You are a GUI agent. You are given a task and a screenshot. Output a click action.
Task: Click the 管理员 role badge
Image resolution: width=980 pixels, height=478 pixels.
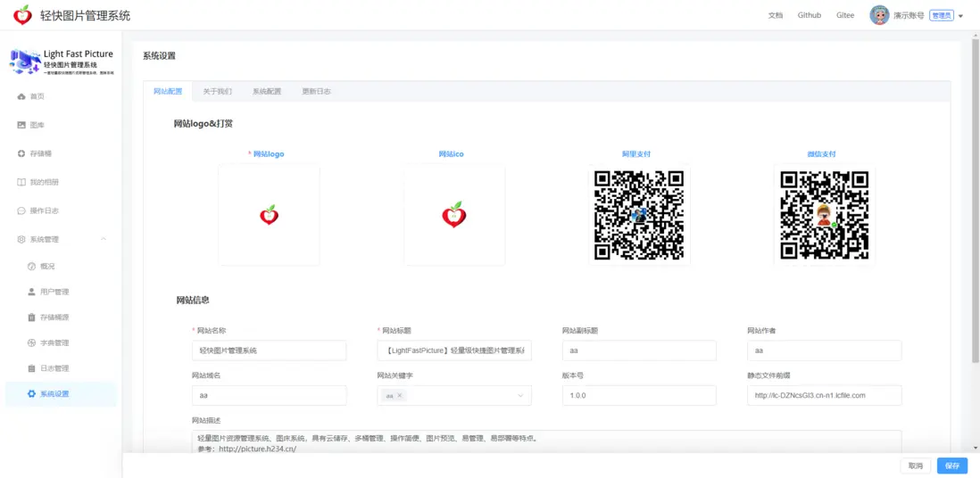click(x=942, y=16)
